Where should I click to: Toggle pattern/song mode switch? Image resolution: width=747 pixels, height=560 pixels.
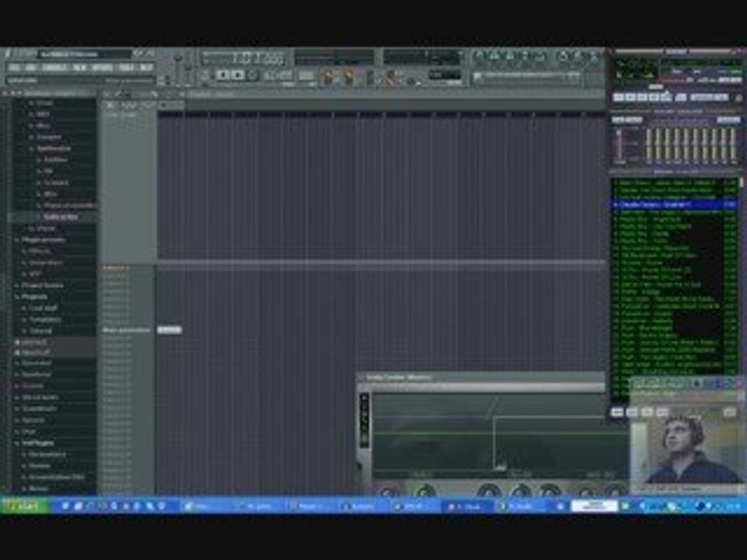[x=206, y=75]
